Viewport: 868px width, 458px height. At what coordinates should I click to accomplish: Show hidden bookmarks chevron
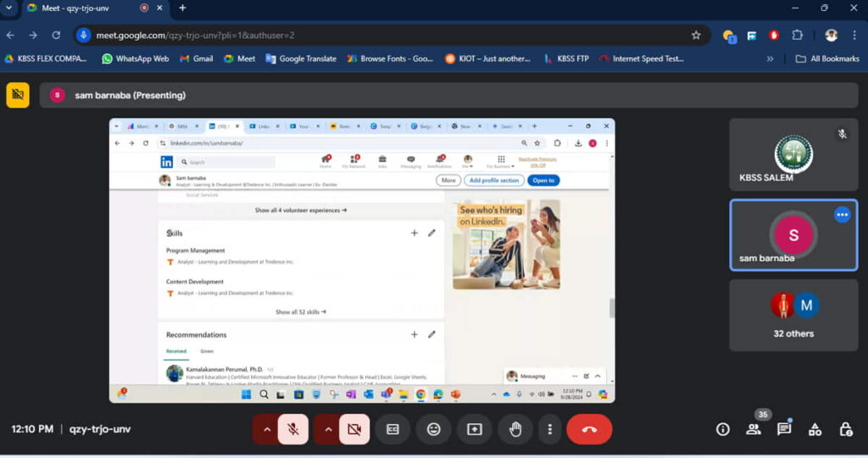(770, 59)
